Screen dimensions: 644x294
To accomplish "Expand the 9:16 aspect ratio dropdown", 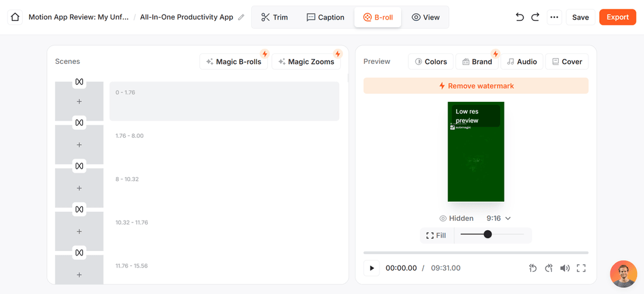I will coord(499,218).
